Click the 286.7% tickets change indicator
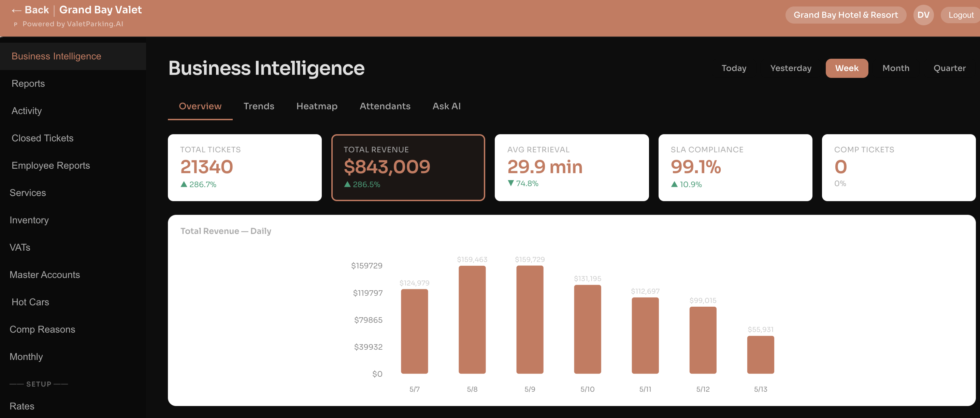This screenshot has height=418, width=980. point(198,185)
